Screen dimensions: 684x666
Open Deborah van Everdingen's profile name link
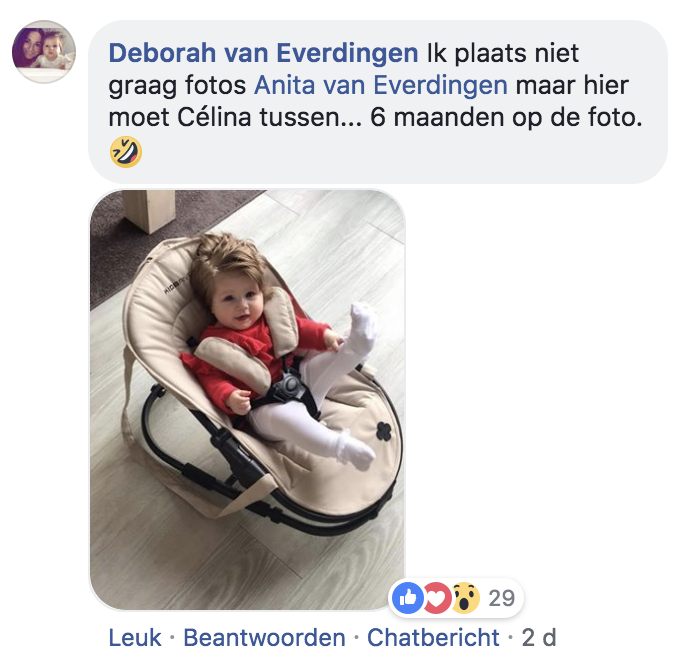(x=263, y=53)
